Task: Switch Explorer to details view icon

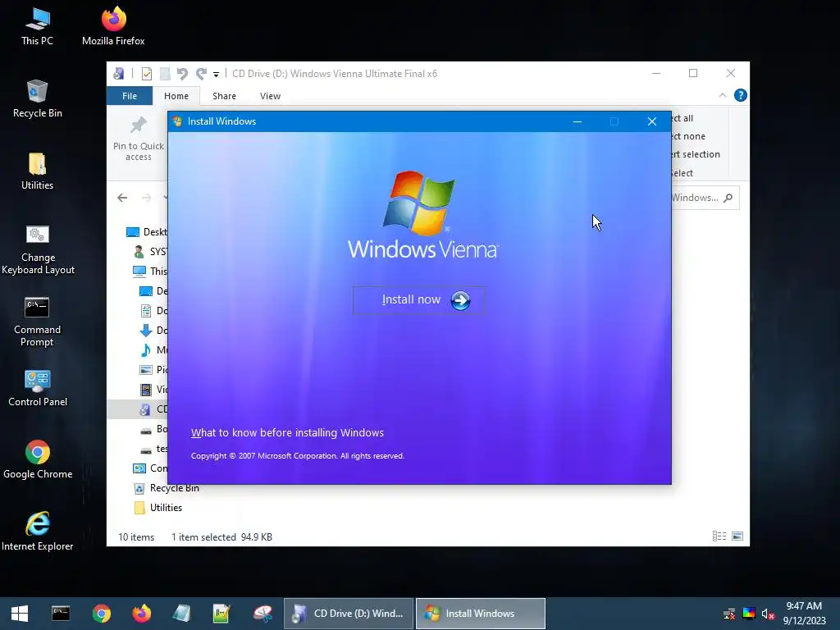Action: click(x=719, y=536)
